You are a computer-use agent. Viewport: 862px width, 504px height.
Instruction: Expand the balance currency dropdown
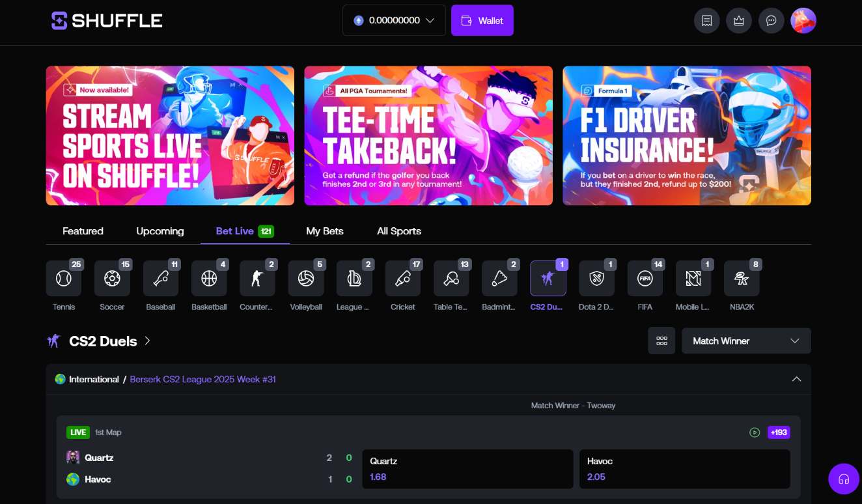point(394,21)
